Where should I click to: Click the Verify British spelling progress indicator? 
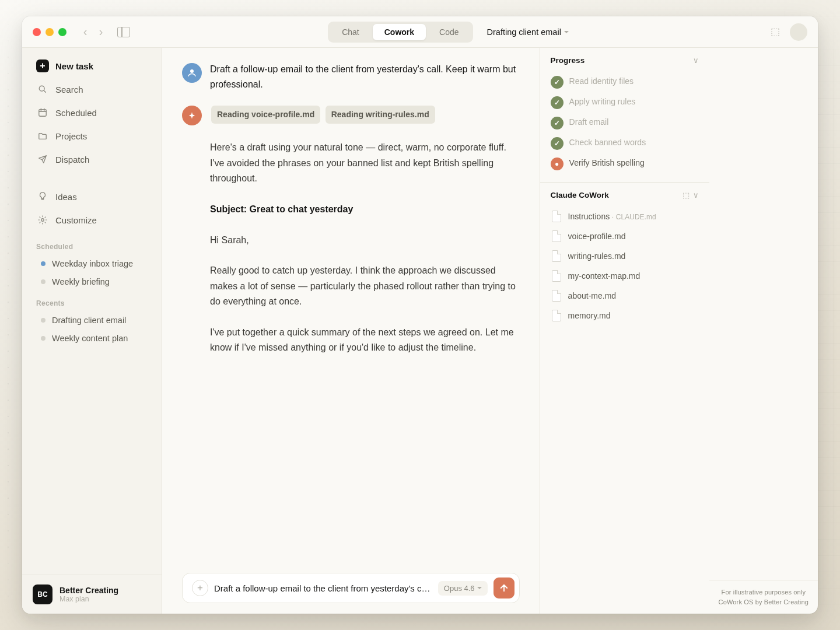click(x=557, y=164)
